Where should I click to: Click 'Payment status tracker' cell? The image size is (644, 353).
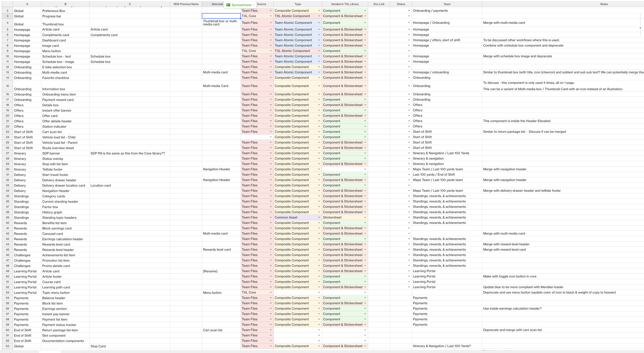[x=65, y=325]
